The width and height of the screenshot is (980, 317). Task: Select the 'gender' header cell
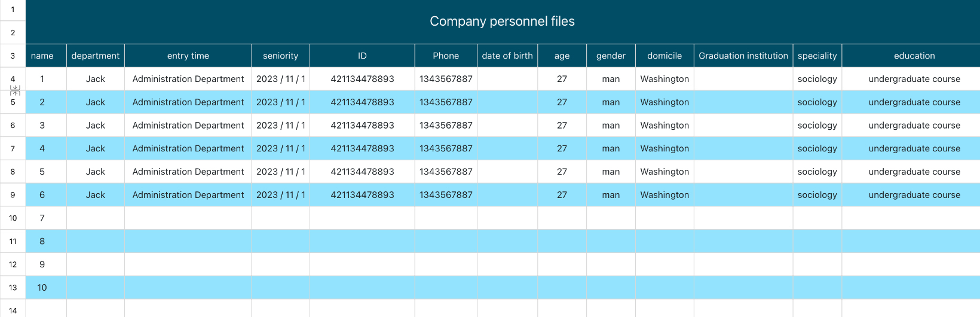coord(611,56)
